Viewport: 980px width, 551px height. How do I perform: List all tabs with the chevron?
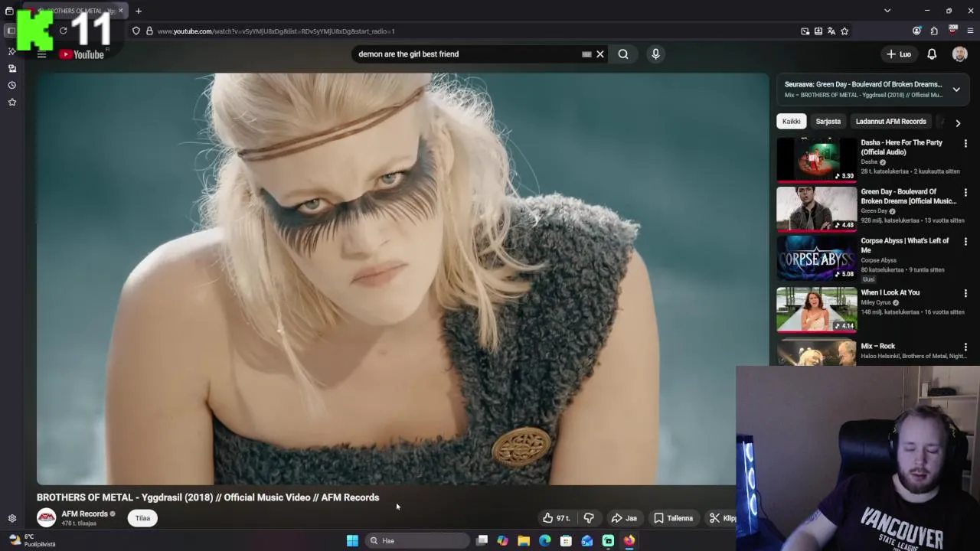[887, 11]
